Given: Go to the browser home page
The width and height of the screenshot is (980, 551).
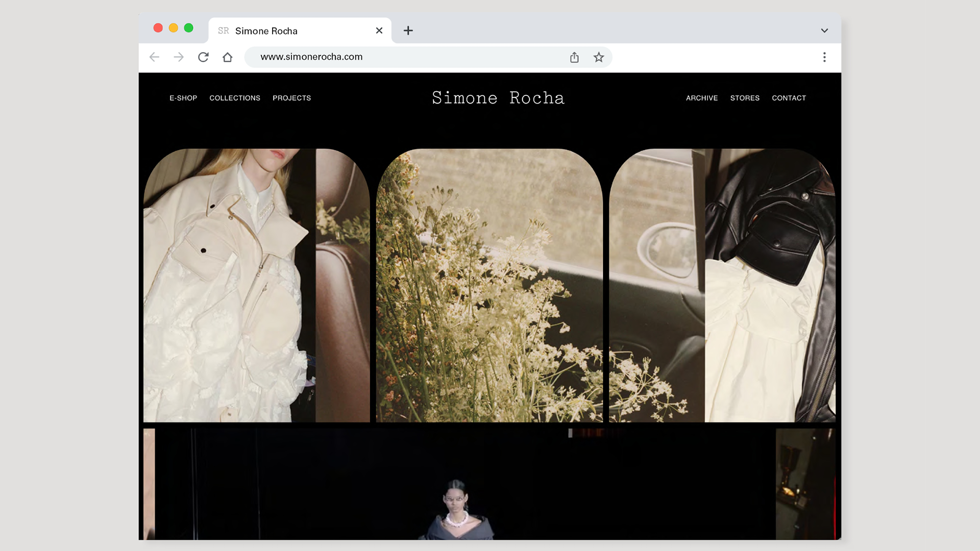Looking at the screenshot, I should (x=228, y=57).
